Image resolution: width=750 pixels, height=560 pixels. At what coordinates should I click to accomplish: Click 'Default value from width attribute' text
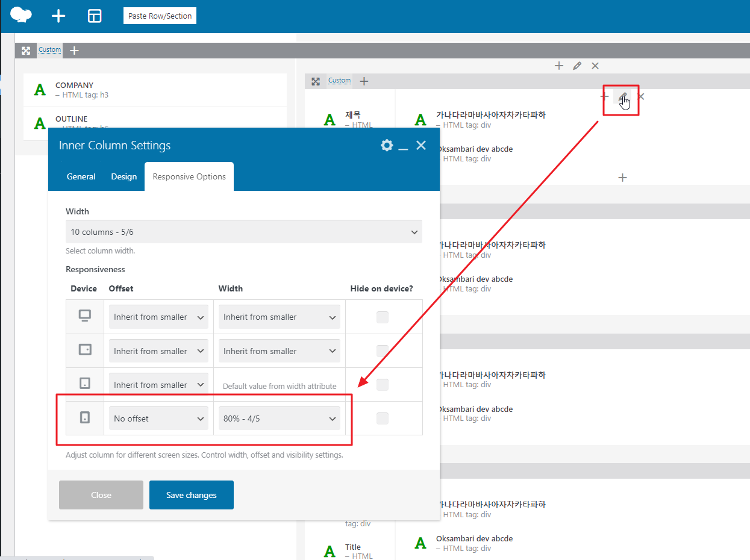(x=280, y=386)
